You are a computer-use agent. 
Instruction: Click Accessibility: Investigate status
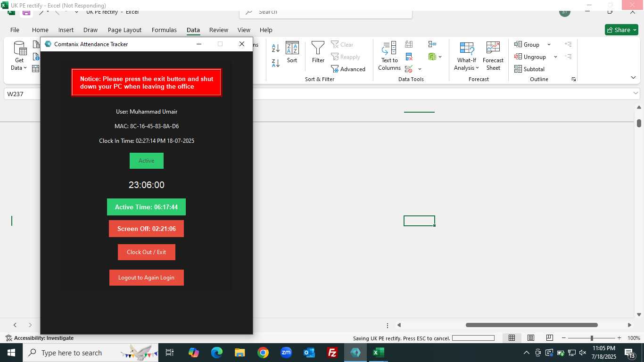[x=40, y=338]
